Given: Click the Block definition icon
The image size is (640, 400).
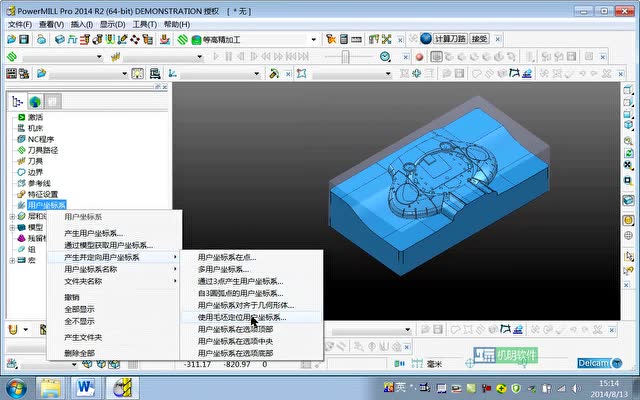Looking at the screenshot, I should 60,39.
